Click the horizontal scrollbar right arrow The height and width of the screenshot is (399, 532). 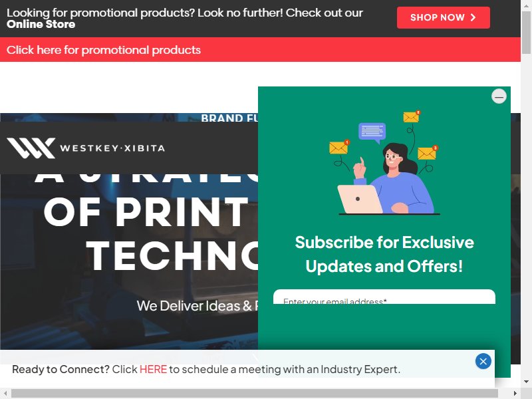(x=515, y=394)
